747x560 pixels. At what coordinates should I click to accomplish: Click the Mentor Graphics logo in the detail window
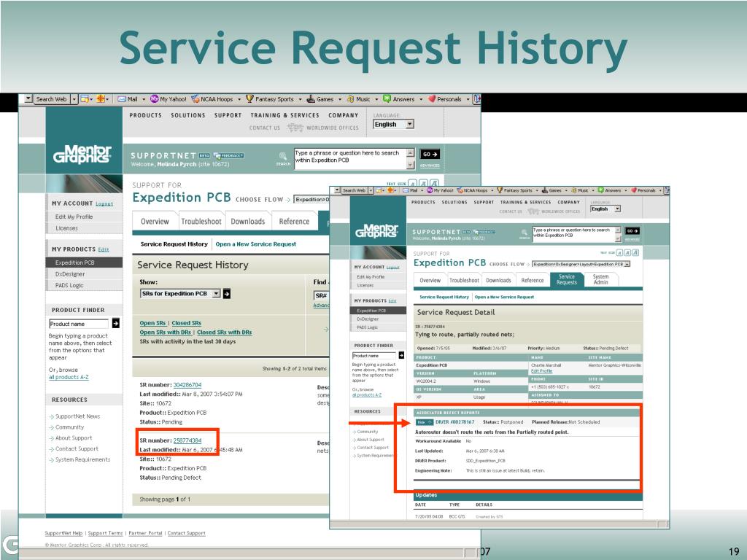[377, 230]
